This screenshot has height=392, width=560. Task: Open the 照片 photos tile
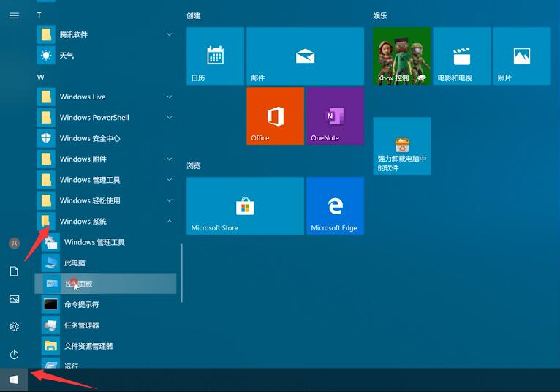pyautogui.click(x=522, y=56)
